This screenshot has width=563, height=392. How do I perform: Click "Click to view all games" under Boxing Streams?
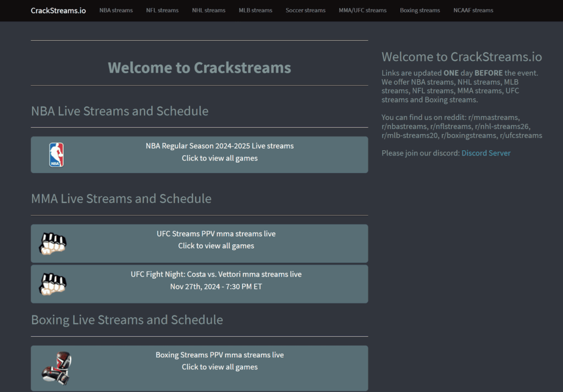coord(219,367)
